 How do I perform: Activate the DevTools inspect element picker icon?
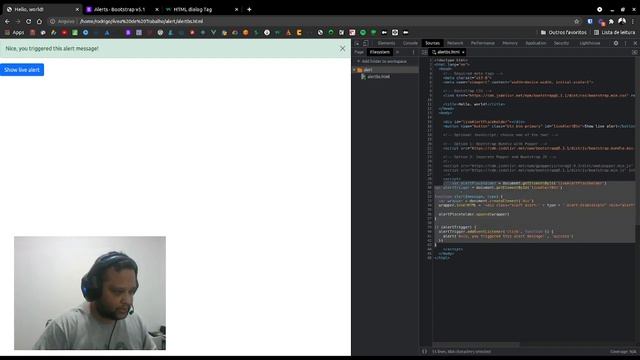tap(357, 43)
